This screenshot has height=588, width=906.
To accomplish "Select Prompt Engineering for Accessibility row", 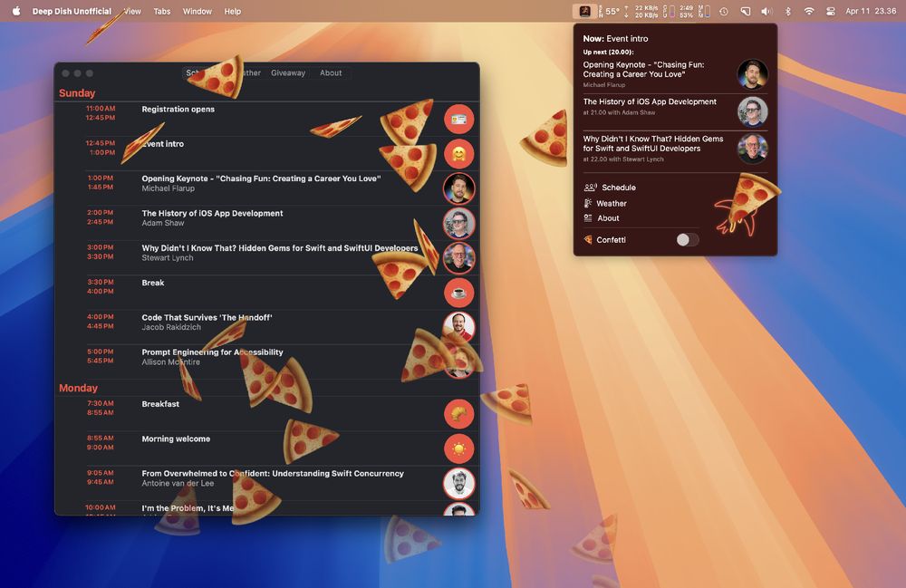I will coord(267,361).
